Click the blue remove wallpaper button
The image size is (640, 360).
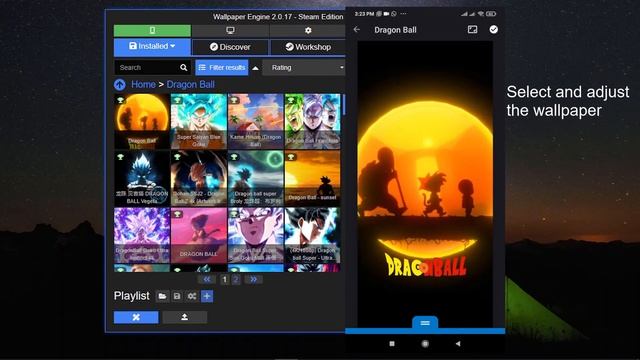click(136, 317)
